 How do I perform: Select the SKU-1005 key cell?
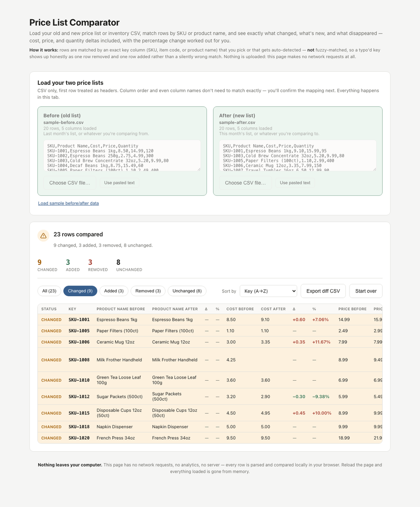click(79, 331)
